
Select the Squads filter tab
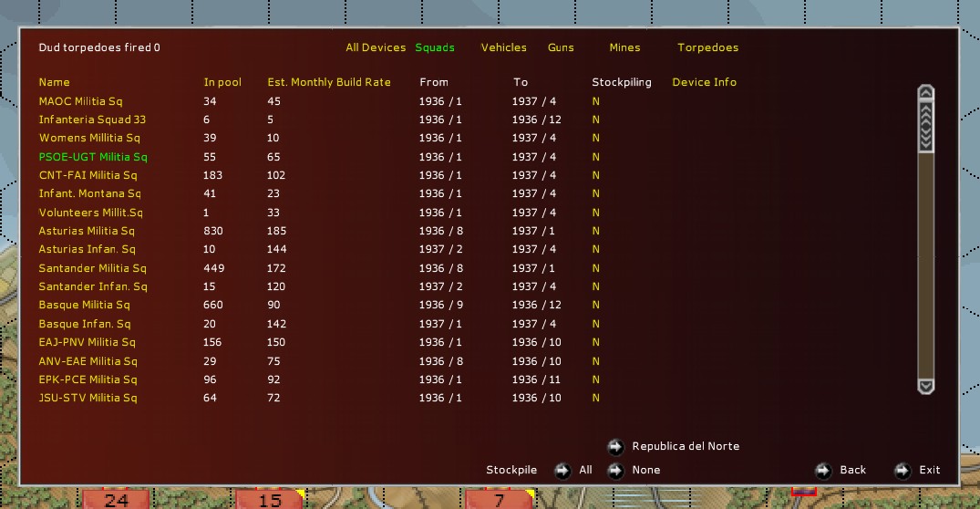point(435,47)
